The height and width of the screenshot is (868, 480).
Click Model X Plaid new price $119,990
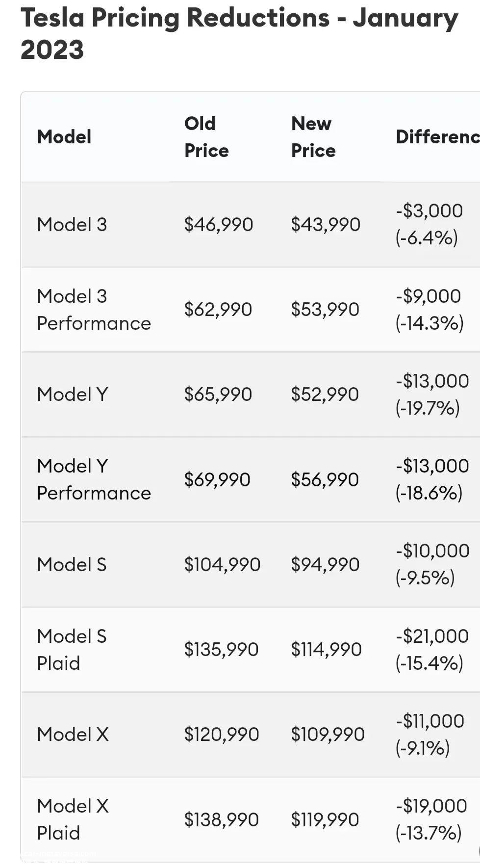pos(325,820)
